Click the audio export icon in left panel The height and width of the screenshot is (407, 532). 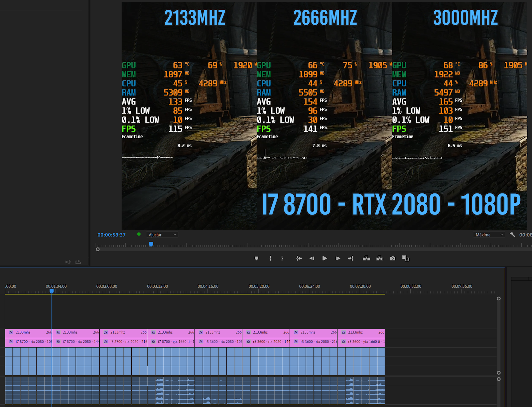[78, 262]
